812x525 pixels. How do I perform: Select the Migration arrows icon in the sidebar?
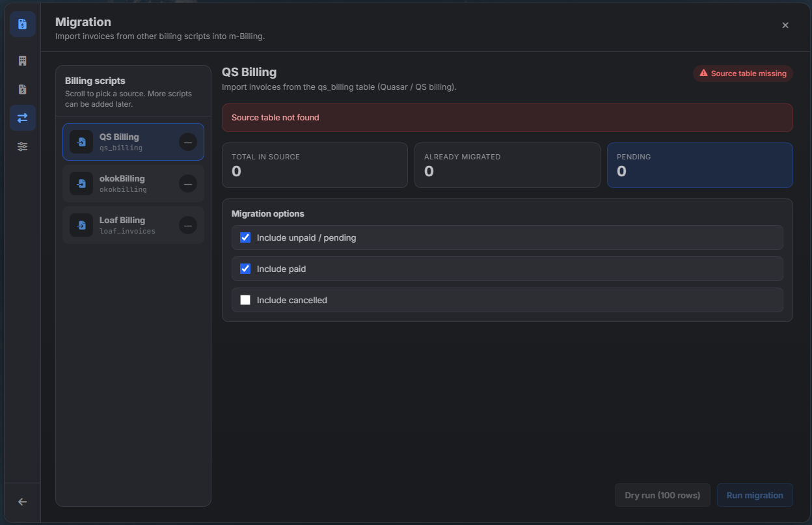(23, 118)
